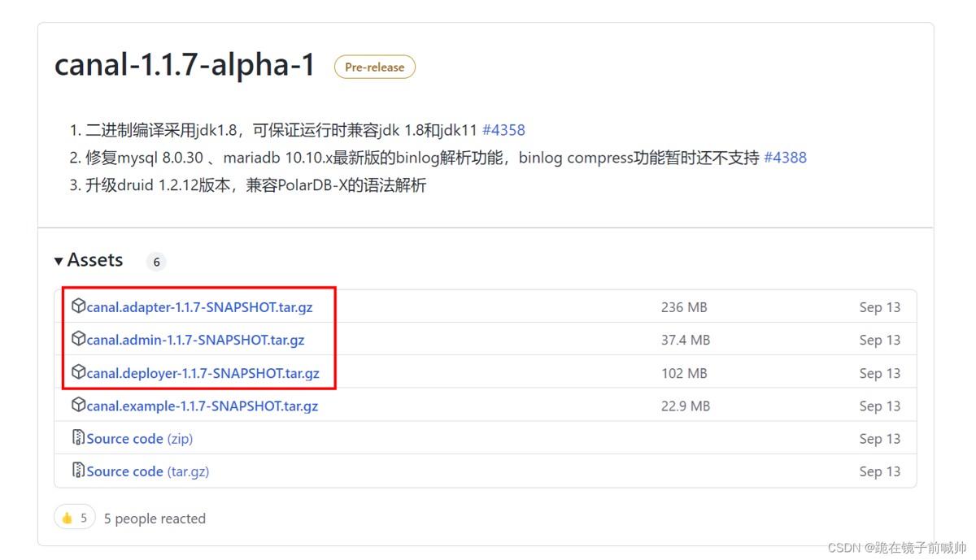Click the Assets count badge showing 6

tap(155, 262)
